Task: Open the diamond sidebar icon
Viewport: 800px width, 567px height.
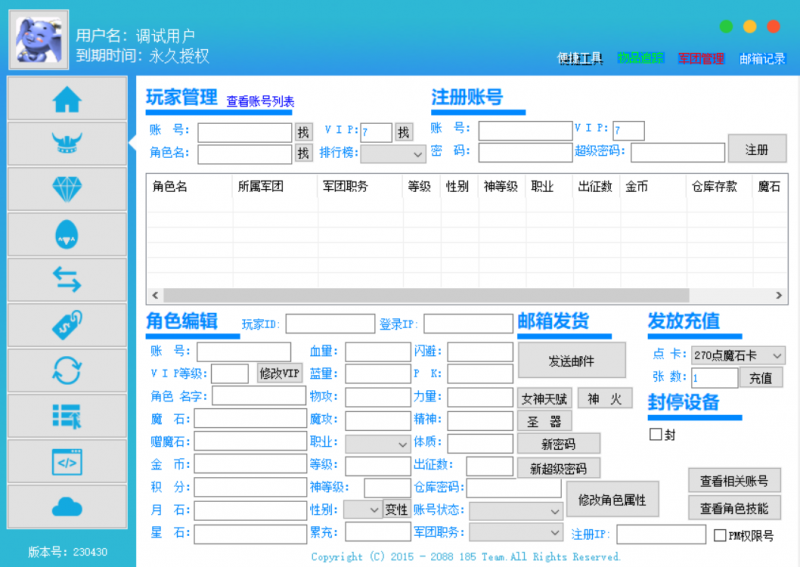Action: coord(67,189)
